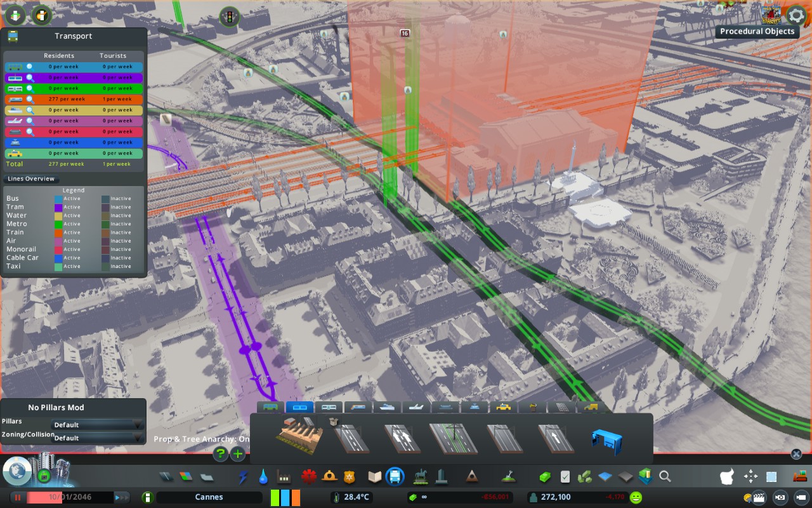Open the Monuments menu

471,476
